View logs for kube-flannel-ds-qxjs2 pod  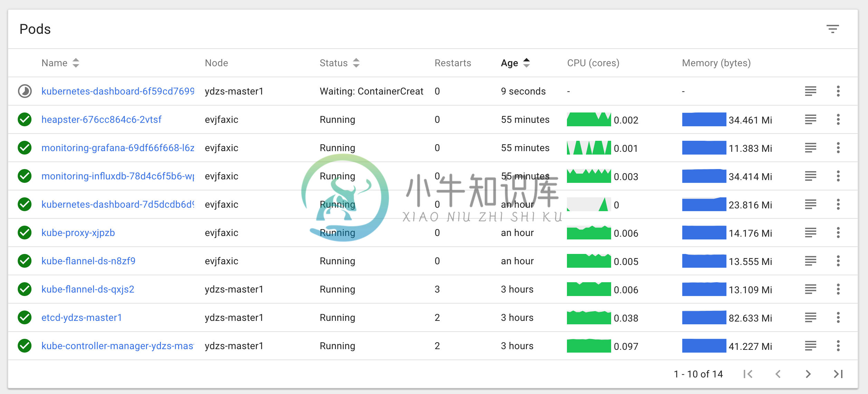pyautogui.click(x=810, y=289)
